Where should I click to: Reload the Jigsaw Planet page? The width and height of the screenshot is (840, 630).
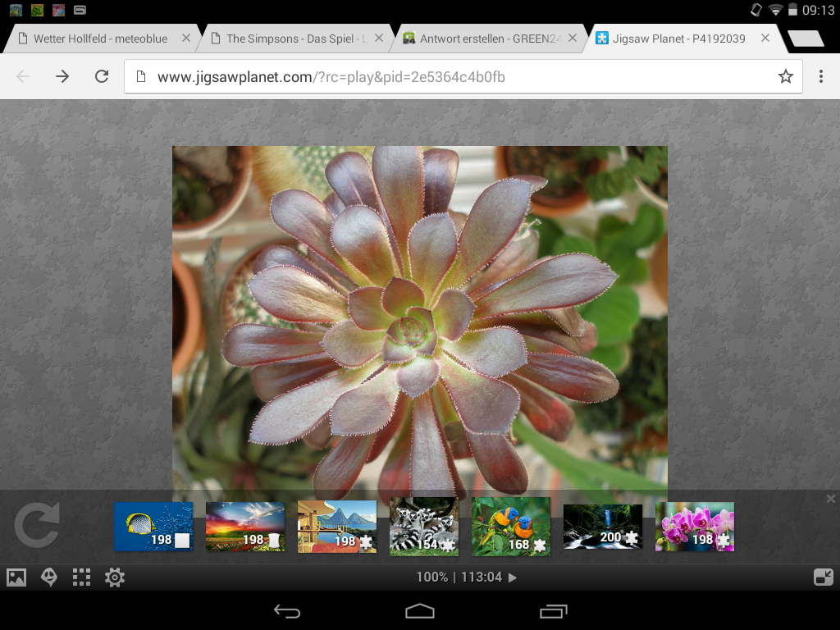click(102, 76)
